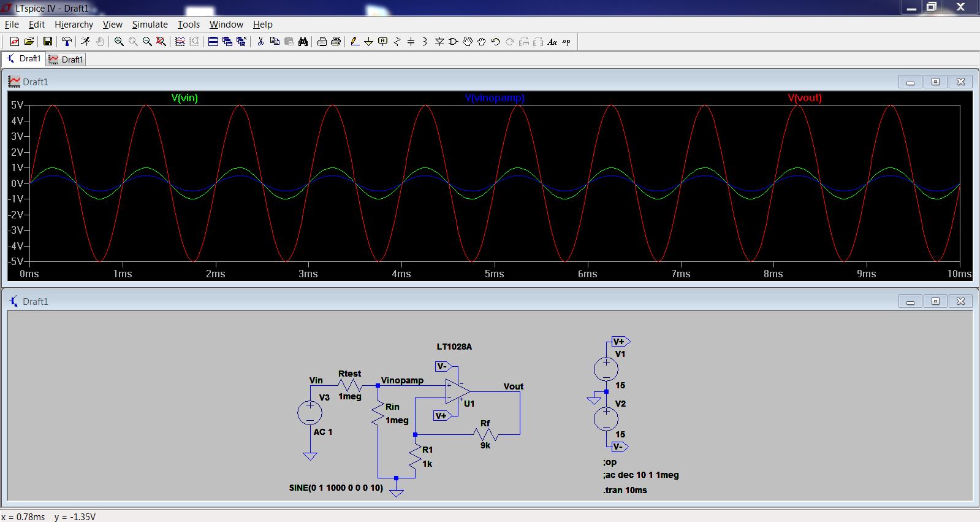Cascade windows using the Cascade icon
Image resolution: width=980 pixels, height=522 pixels.
pyautogui.click(x=227, y=42)
